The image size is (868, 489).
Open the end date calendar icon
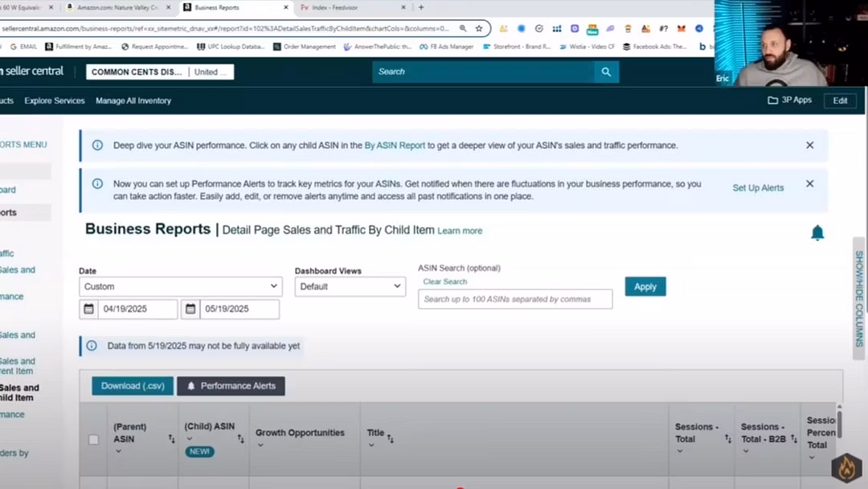click(x=190, y=309)
